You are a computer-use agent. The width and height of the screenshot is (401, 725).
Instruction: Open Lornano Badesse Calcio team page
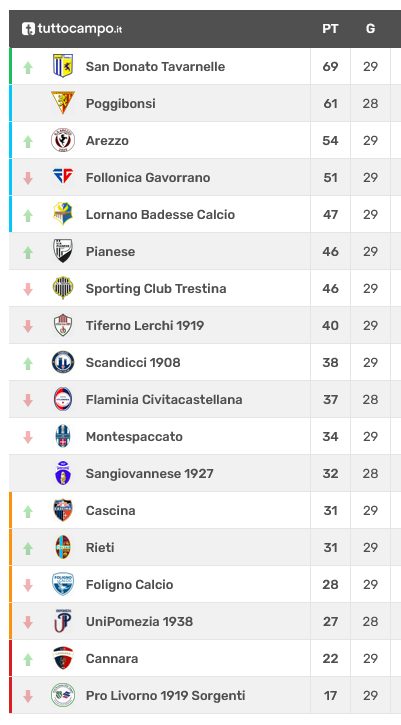coord(160,215)
